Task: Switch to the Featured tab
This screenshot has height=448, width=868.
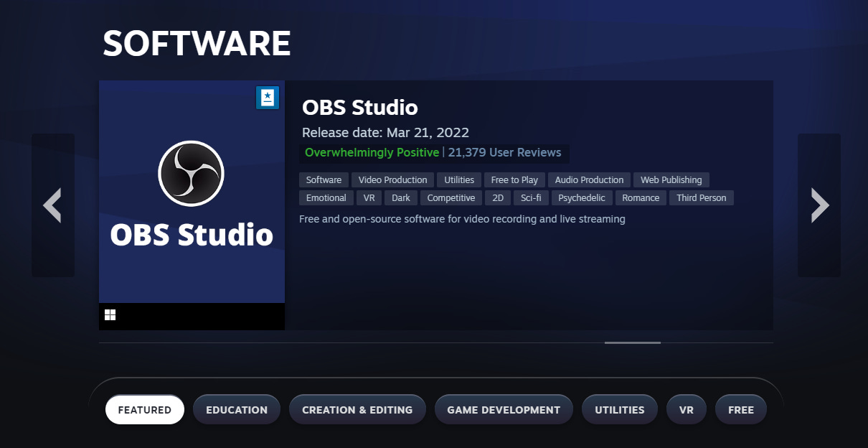Action: coord(145,410)
